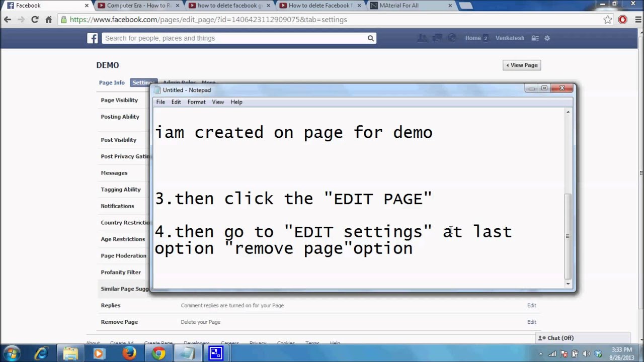Select the Age Restrictions setting
The width and height of the screenshot is (644, 362).
coord(123,239)
